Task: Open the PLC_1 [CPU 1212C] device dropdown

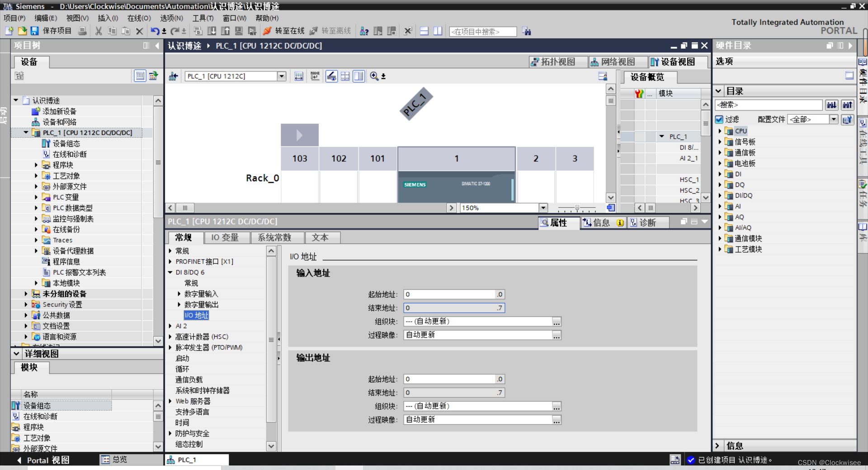Action: 282,76
